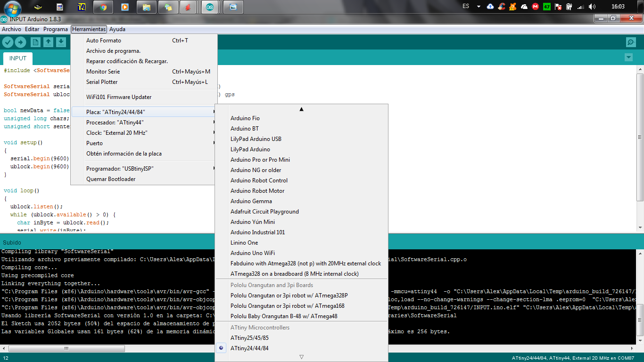Click the yellow-and-blue taskbar icon
The image size is (644, 362).
(82, 7)
